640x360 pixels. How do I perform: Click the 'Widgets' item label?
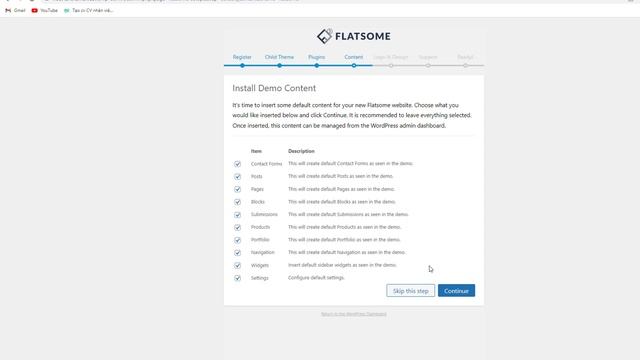click(260, 265)
